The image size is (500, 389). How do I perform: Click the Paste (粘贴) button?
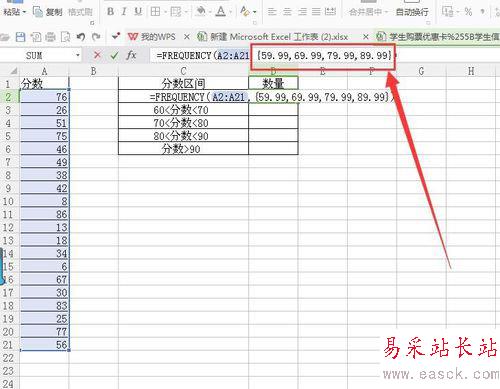coord(12,12)
